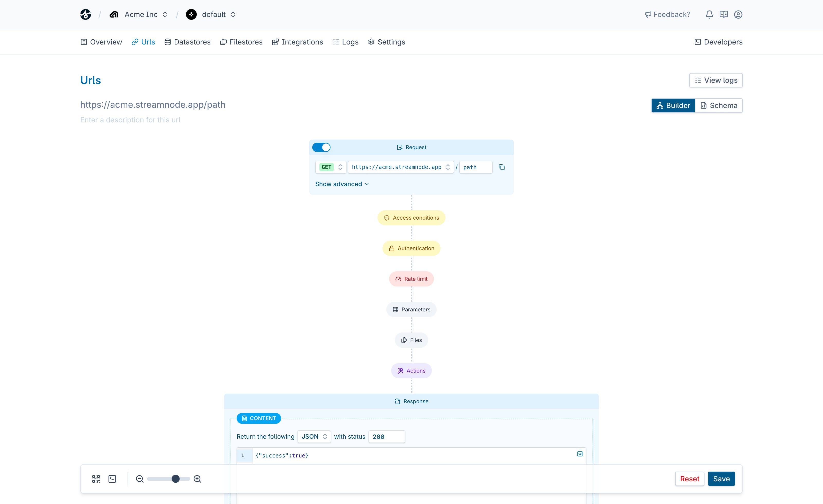Open the code editor icon in the JSON response
This screenshot has width=823, height=504.
pos(579,454)
